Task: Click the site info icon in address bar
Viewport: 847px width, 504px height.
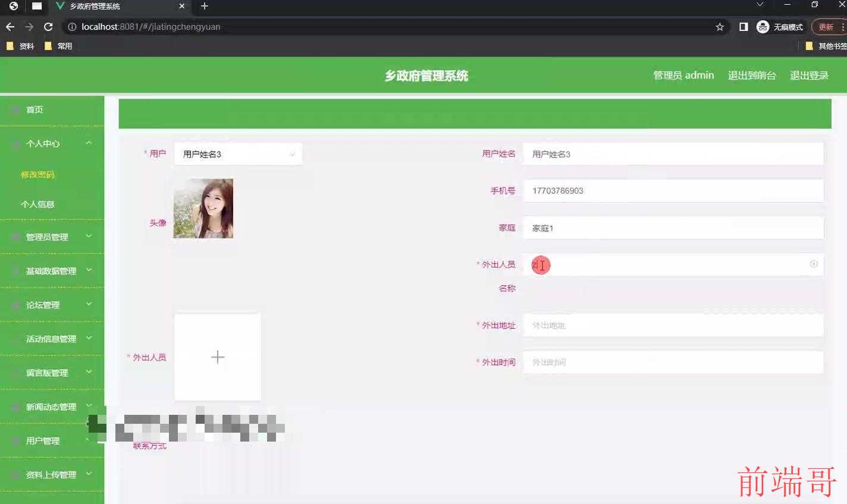Action: click(x=71, y=27)
